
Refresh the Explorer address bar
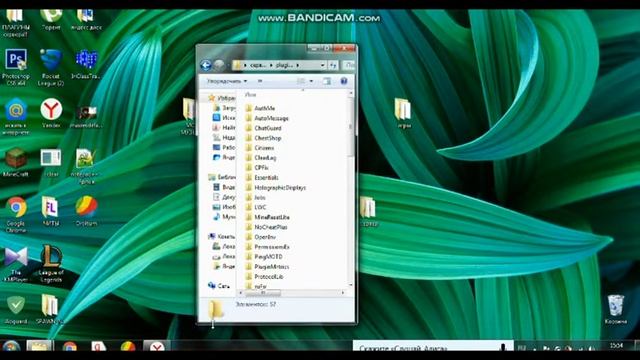click(x=333, y=65)
